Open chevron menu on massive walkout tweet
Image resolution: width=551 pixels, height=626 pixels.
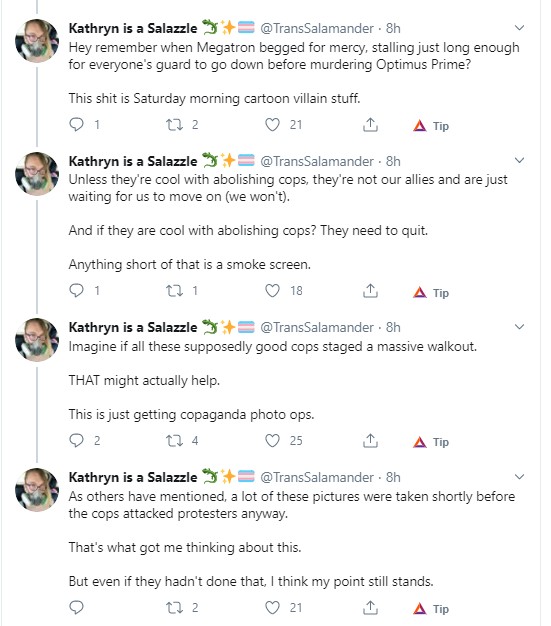[x=519, y=327]
